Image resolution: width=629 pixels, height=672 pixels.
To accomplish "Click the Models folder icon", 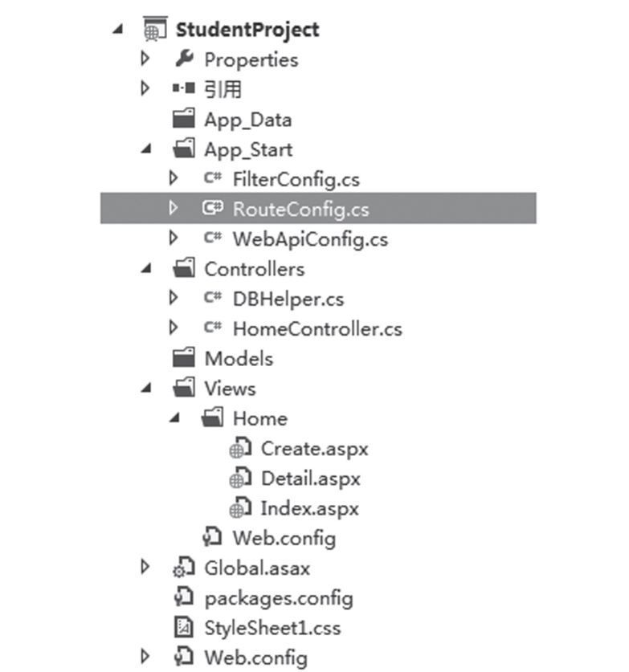I will (183, 357).
